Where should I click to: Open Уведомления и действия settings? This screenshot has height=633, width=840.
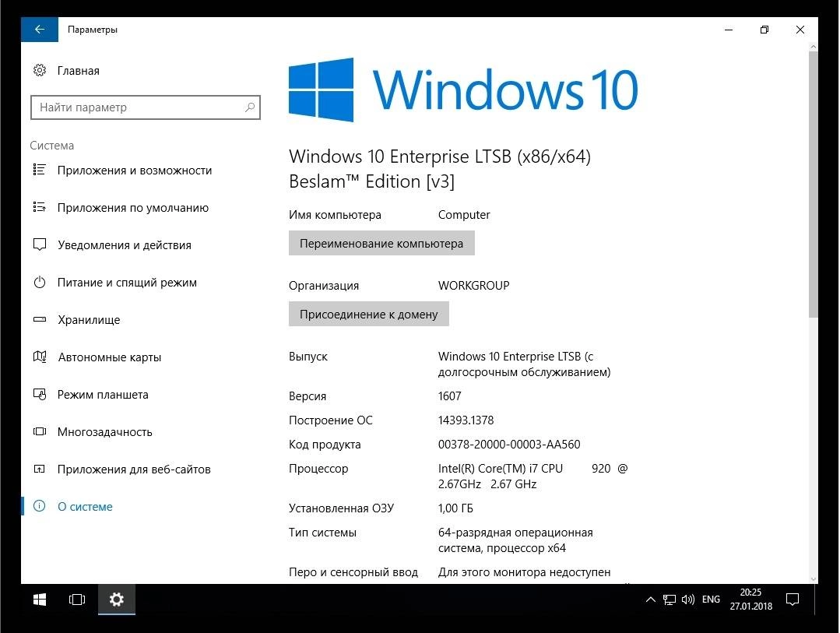point(121,244)
